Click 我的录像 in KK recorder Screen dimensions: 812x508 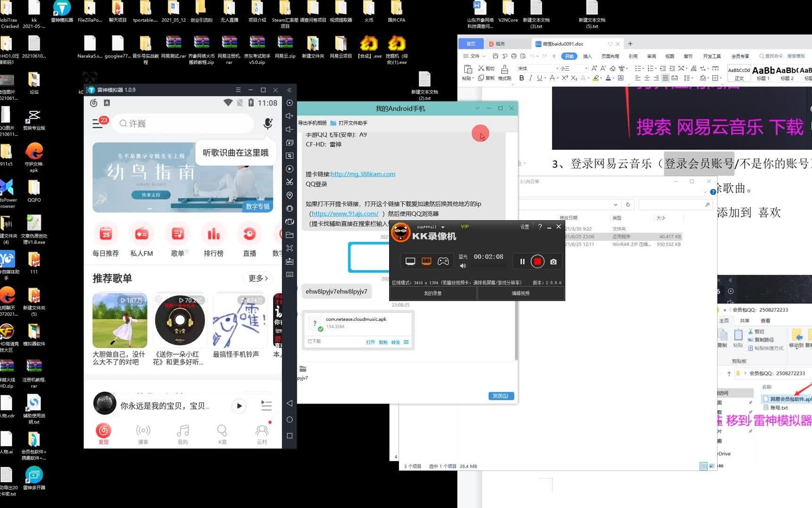(433, 293)
